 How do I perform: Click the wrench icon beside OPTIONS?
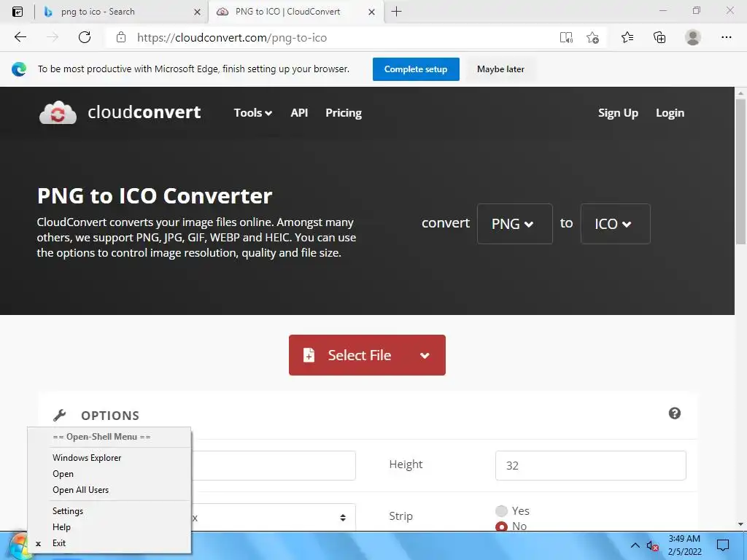click(x=60, y=415)
